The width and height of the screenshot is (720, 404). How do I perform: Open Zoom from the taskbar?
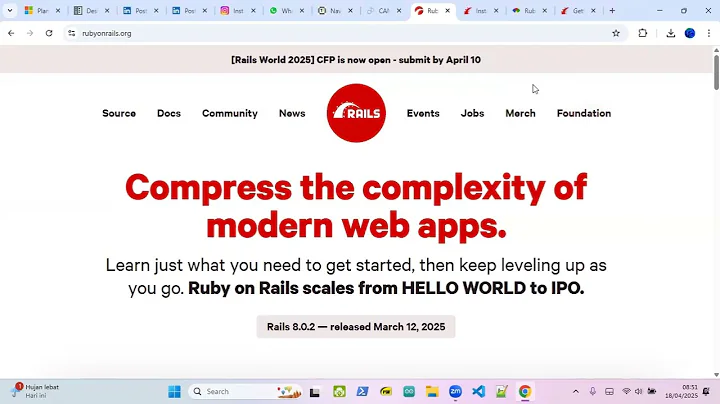pyautogui.click(x=455, y=392)
